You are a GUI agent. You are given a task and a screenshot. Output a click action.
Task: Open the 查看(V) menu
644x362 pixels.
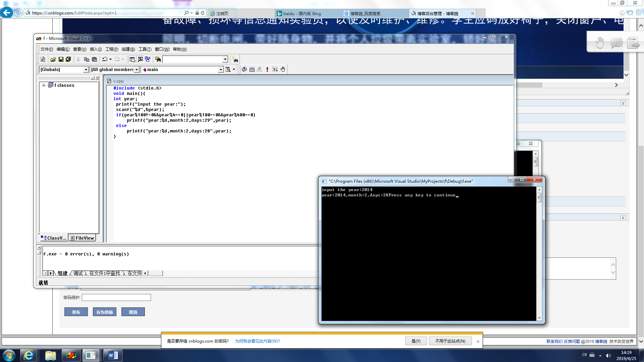pyautogui.click(x=79, y=49)
